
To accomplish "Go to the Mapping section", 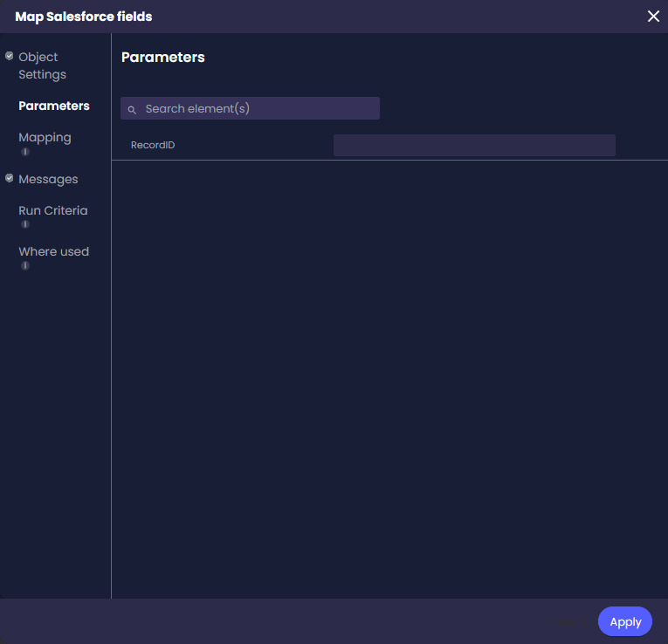I will pos(45,138).
